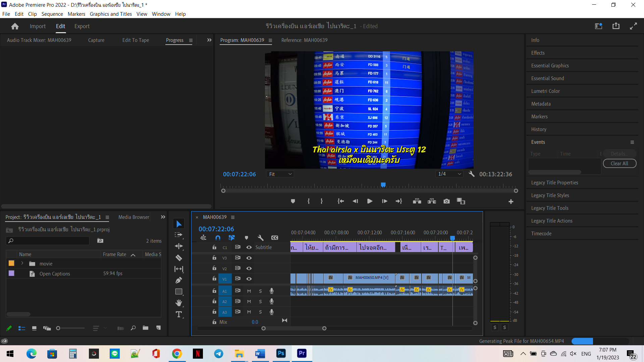644x362 pixels.
Task: Open the Button Editor plus icon
Action: tap(511, 201)
